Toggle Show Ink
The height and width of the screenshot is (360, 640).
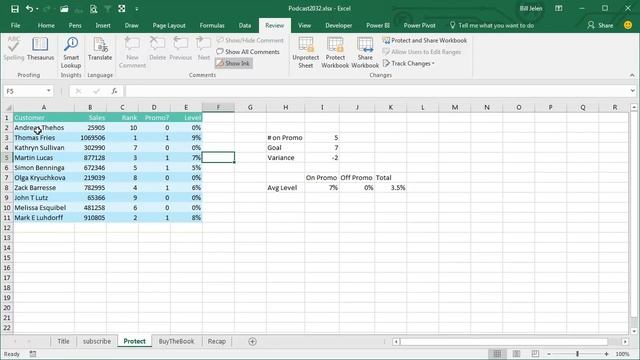click(x=233, y=63)
